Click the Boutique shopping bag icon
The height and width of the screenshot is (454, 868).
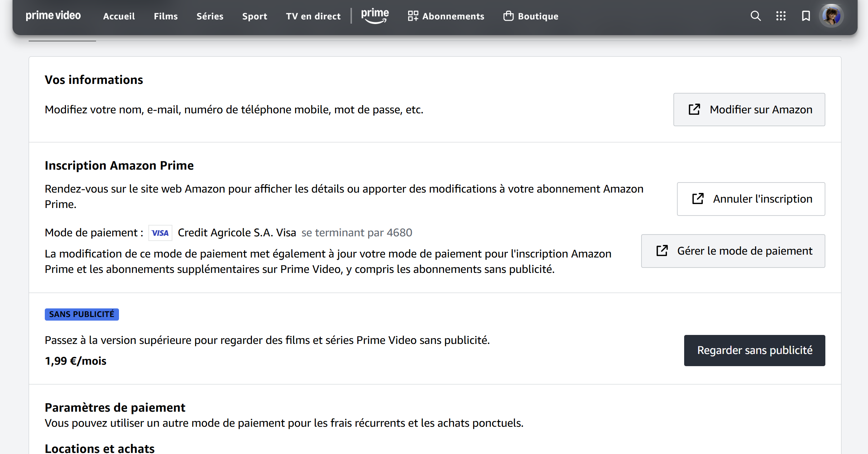click(x=508, y=16)
